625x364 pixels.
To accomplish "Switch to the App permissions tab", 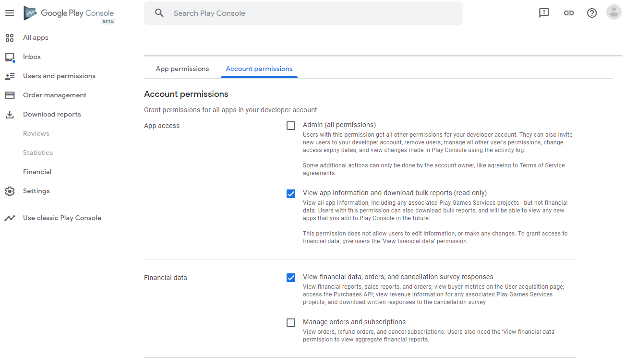I will coord(182,69).
